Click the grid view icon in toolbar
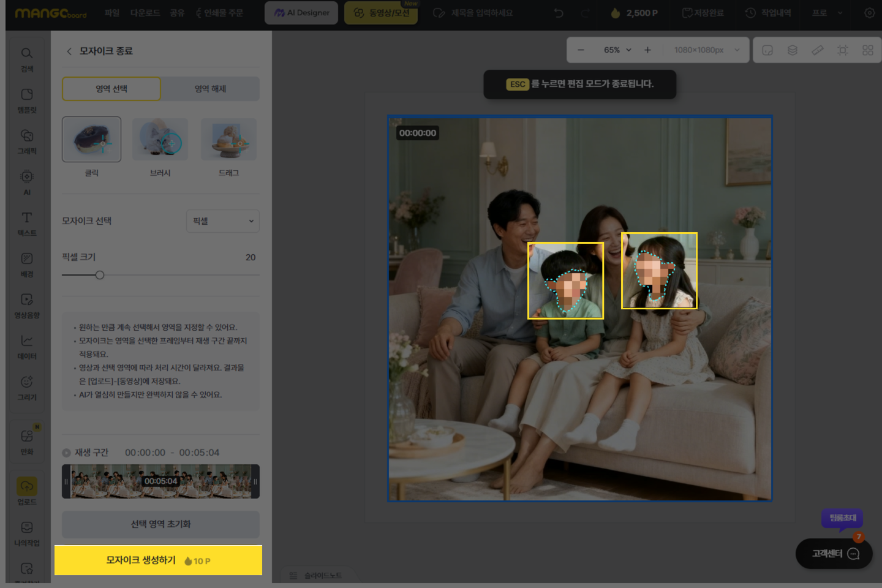Image resolution: width=882 pixels, height=588 pixels. click(x=868, y=50)
